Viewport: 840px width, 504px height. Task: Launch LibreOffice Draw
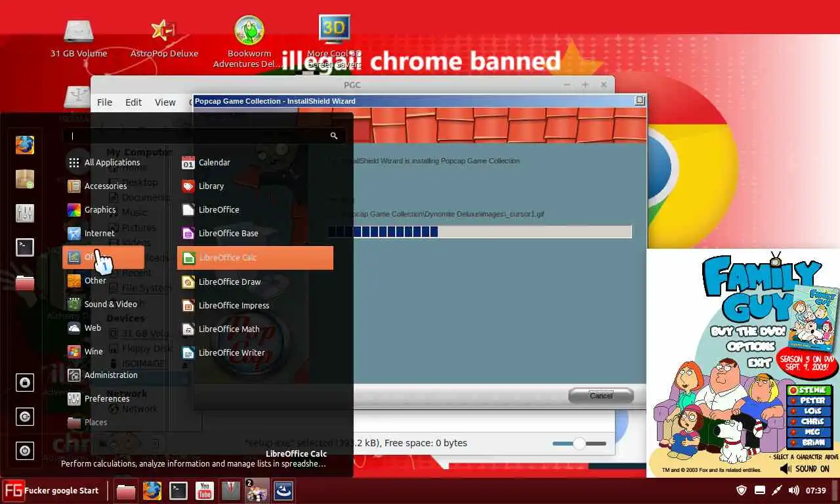[x=255, y=282]
